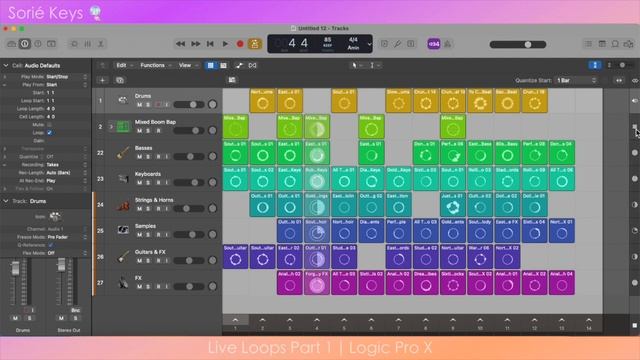
Task: Open the Play Mode Start/Stop popup
Action: point(66,77)
